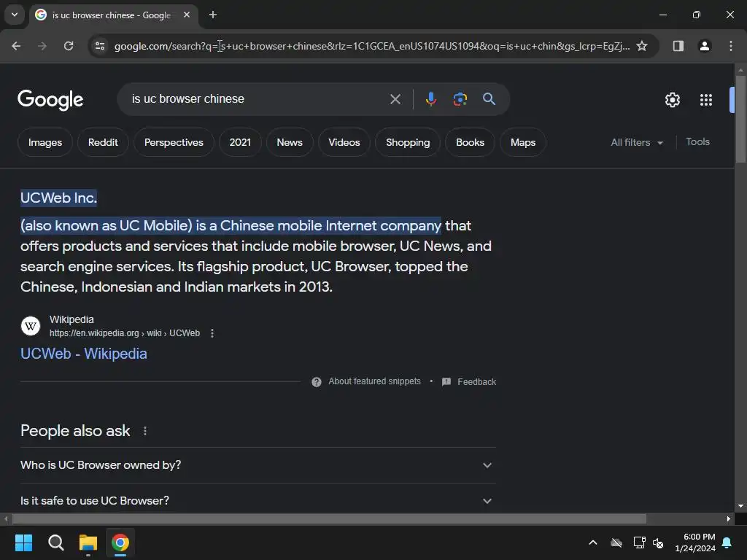The height and width of the screenshot is (560, 747).
Task: Switch to Books results
Action: 470,142
